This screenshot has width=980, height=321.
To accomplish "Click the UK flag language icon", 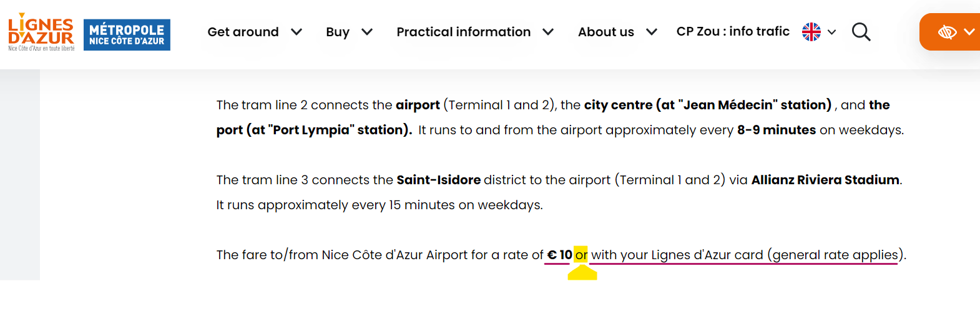I will click(x=811, y=32).
